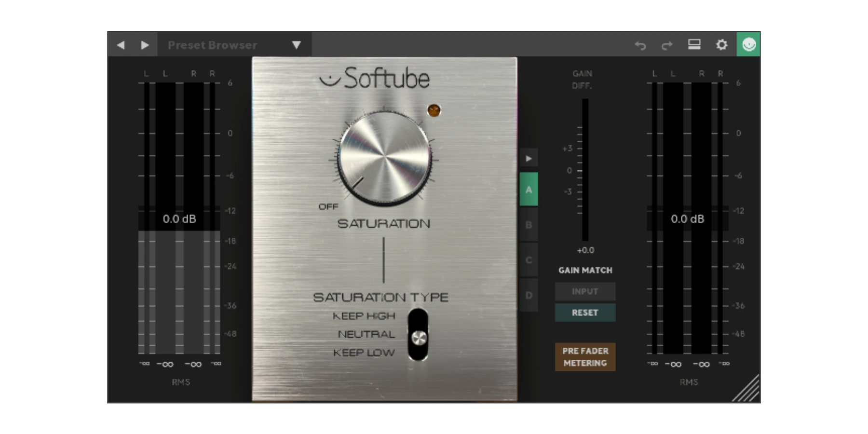The image size is (868, 434).
Task: Redo the last undone change
Action: point(668,45)
